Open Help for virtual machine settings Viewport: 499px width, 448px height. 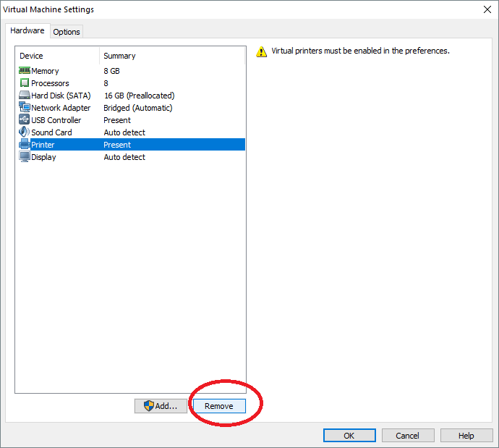point(466,436)
